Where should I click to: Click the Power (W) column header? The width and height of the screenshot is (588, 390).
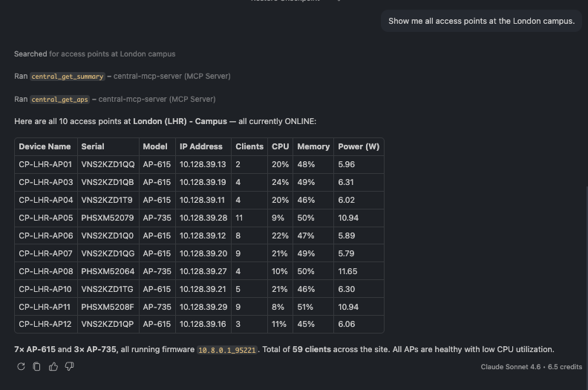[x=359, y=147]
